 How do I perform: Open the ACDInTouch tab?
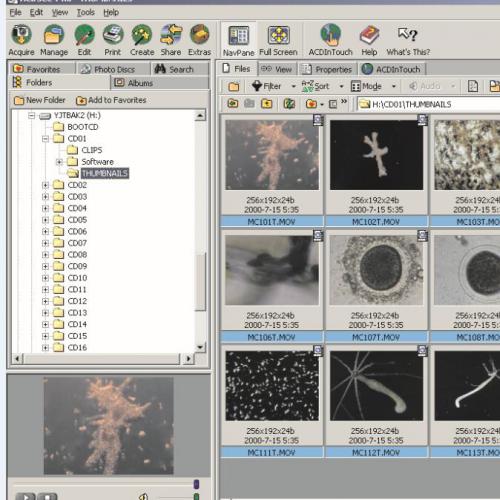392,69
